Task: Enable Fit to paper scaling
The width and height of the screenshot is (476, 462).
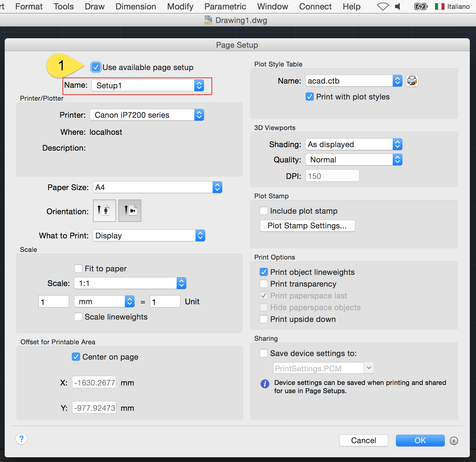Action: point(78,268)
